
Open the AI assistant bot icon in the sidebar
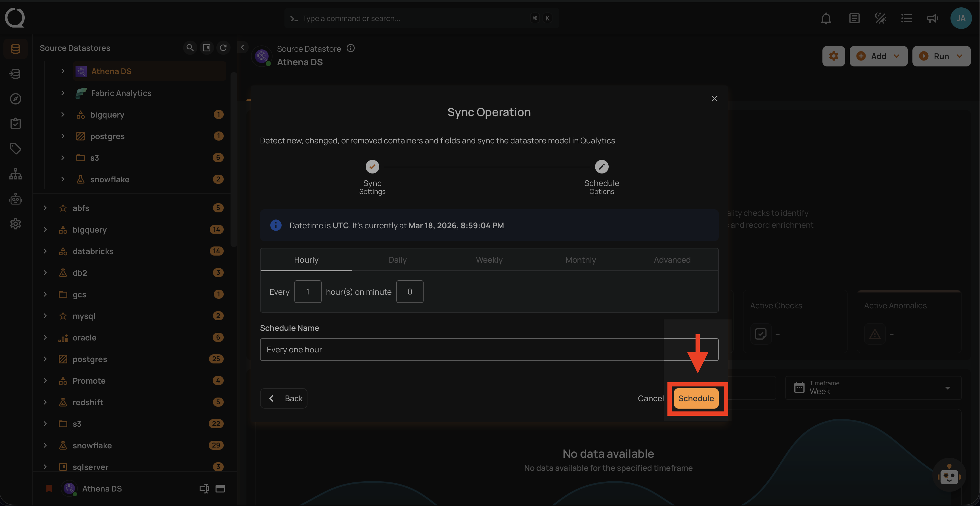coord(15,198)
